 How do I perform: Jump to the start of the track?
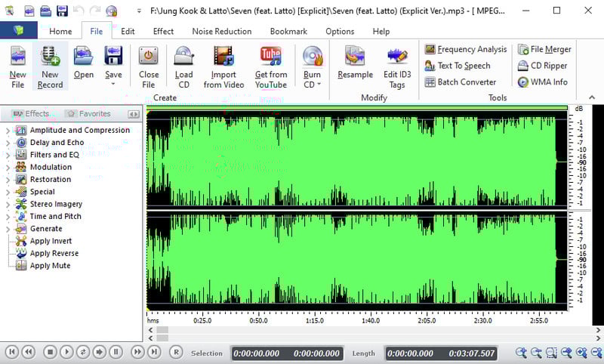pos(12,352)
